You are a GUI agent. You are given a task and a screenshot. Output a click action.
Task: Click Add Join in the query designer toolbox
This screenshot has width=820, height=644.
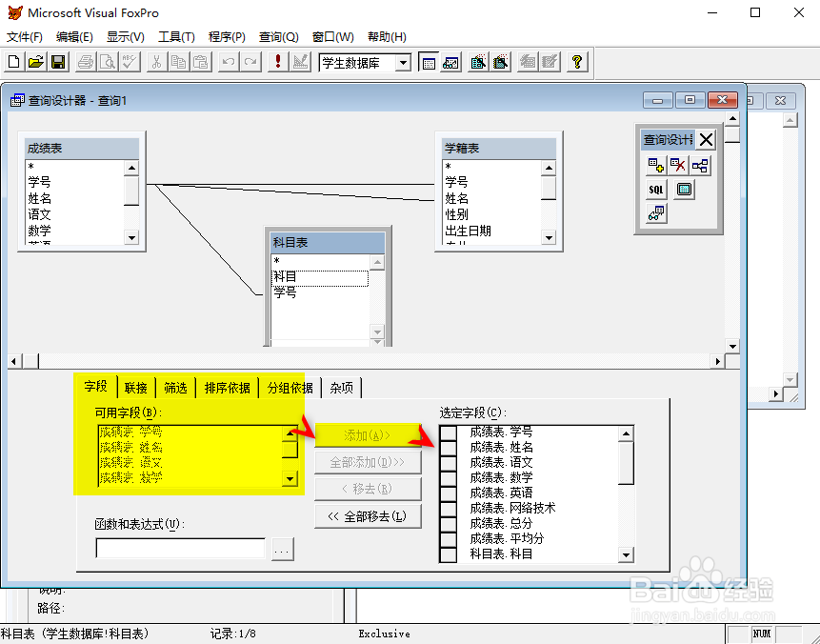pyautogui.click(x=700, y=167)
